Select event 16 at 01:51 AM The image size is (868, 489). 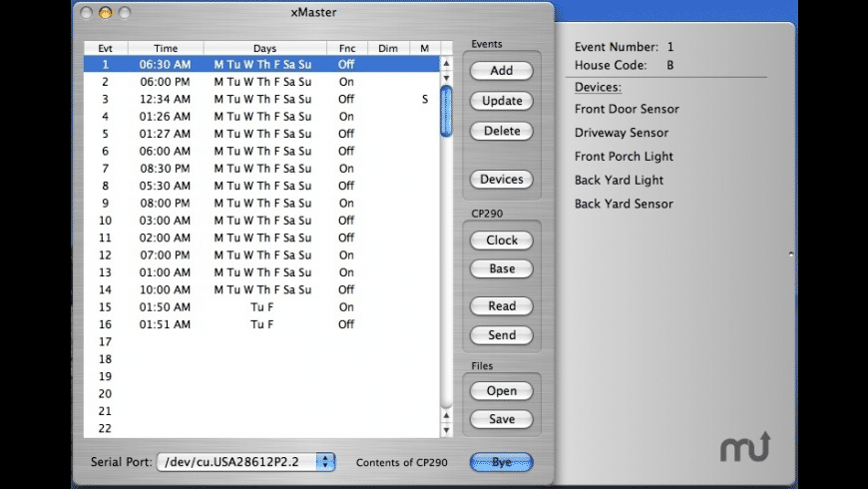261,324
